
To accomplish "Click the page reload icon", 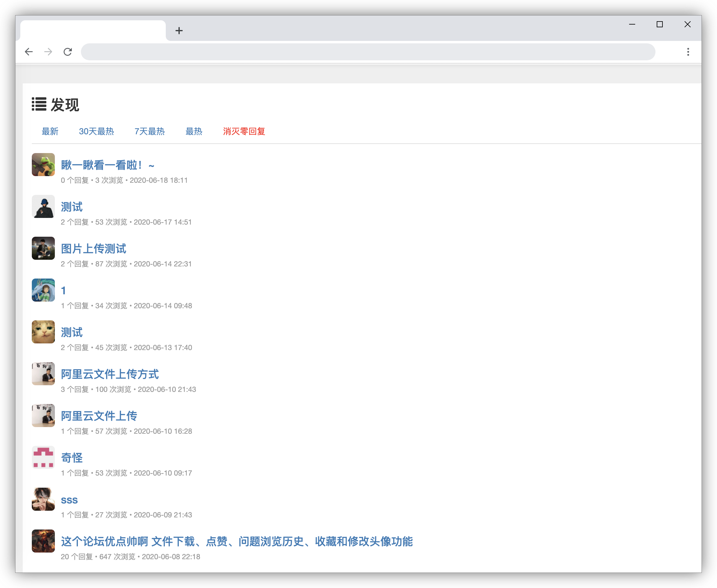I will click(x=68, y=52).
